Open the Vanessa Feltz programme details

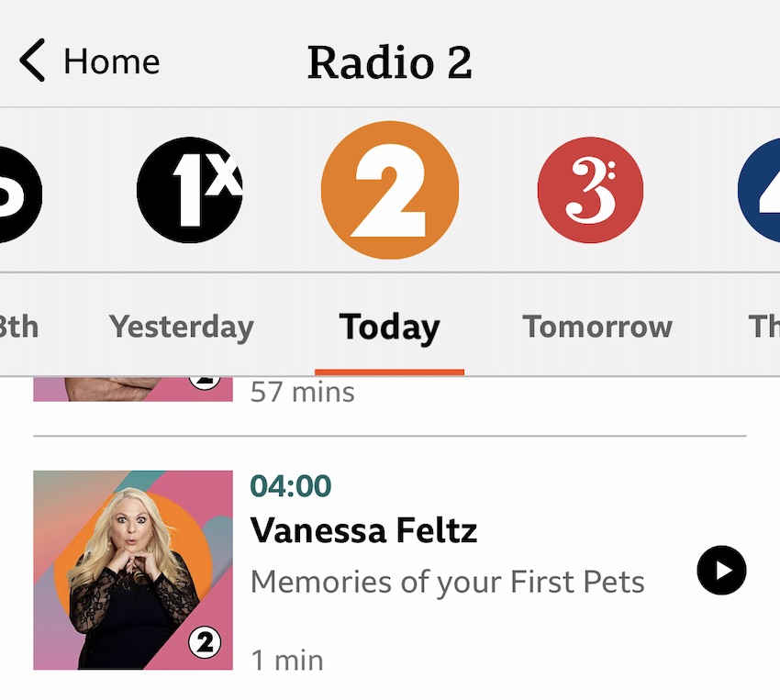coord(363,530)
